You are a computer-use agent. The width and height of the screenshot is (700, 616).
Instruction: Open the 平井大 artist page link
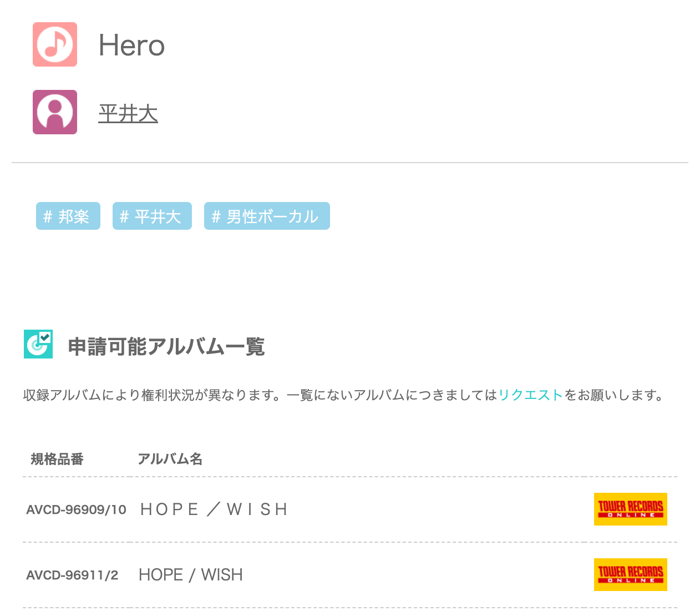pos(128,113)
